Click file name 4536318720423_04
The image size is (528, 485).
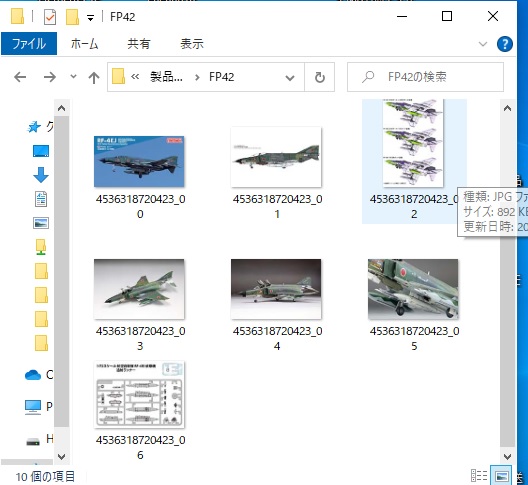(x=277, y=338)
